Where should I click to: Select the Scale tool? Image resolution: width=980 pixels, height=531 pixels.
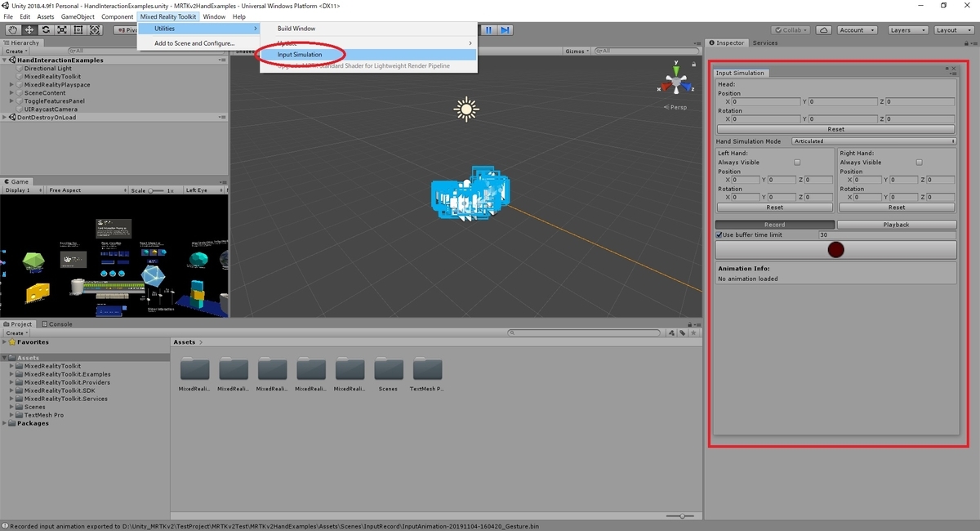[x=62, y=29]
